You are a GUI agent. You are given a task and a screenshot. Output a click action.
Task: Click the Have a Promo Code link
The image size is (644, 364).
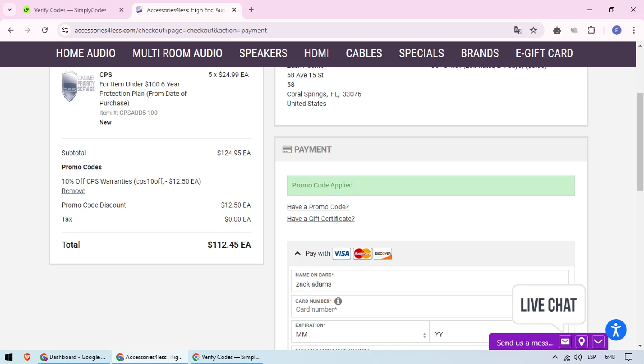[x=318, y=207]
